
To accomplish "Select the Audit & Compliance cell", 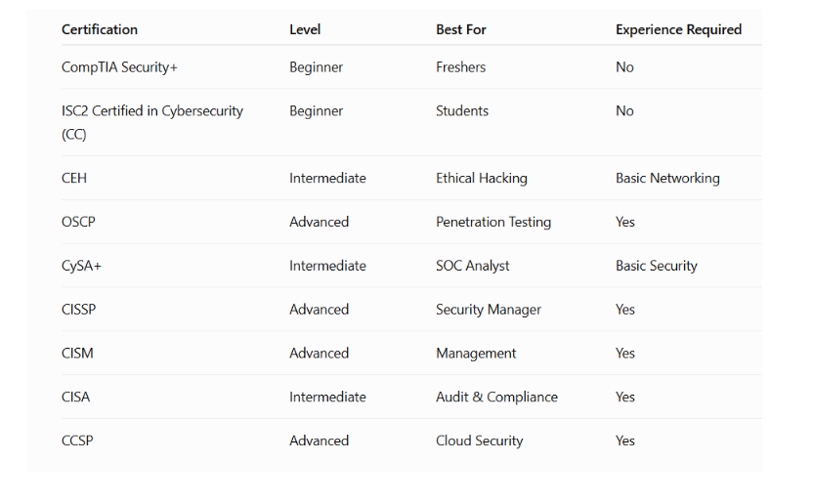I will pyautogui.click(x=496, y=398).
